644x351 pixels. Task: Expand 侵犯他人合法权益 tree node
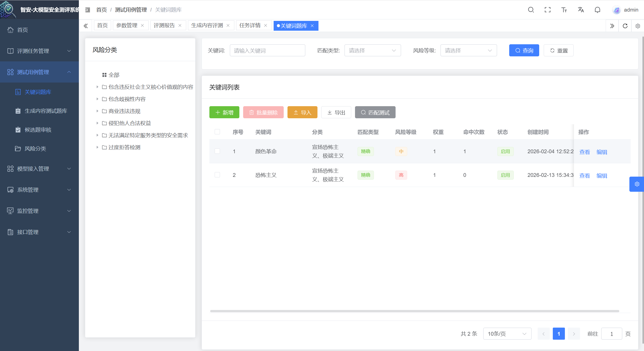coord(97,123)
